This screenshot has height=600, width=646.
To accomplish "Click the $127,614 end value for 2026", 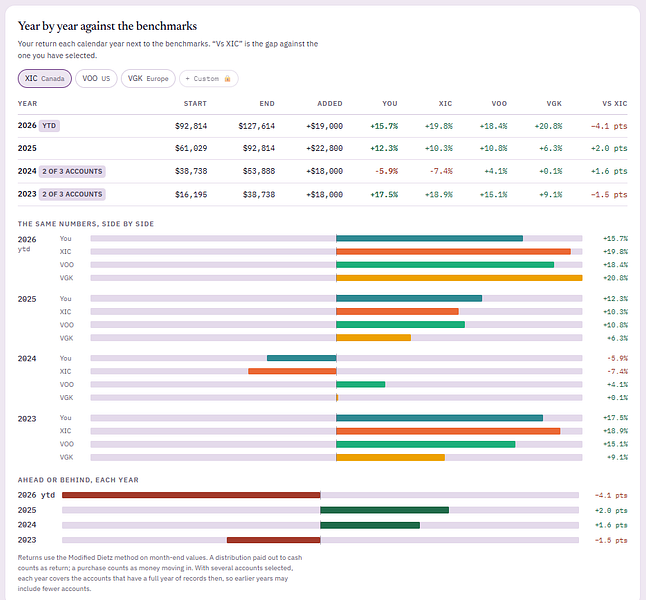I will coord(256,126).
